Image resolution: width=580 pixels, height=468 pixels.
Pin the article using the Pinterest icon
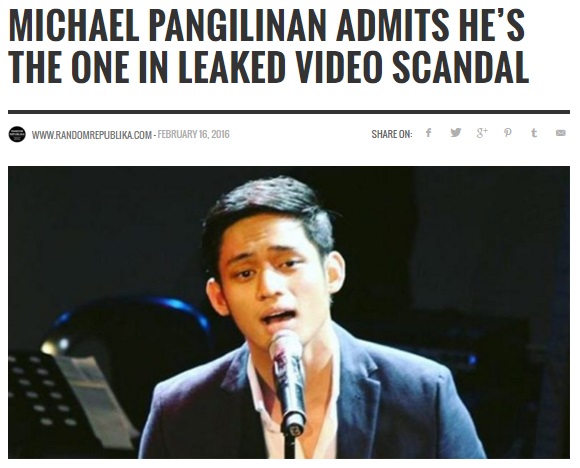508,133
